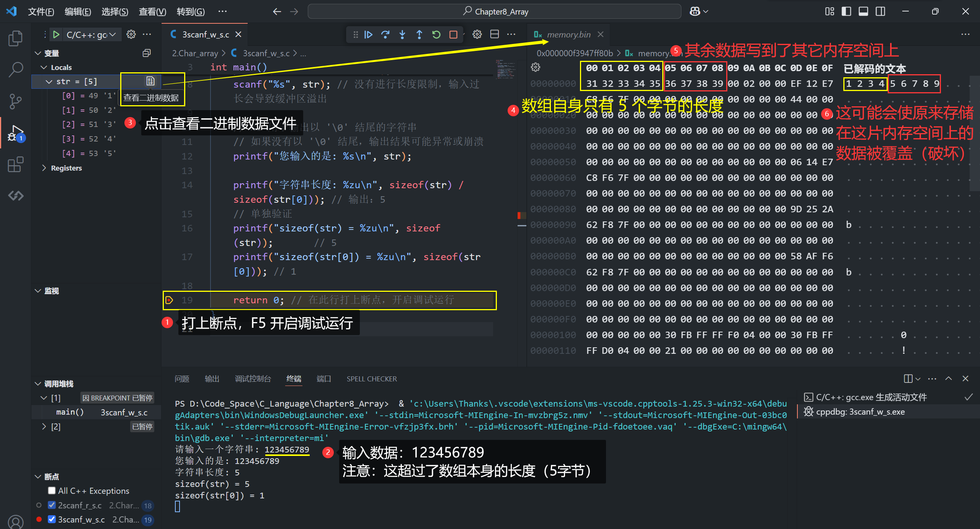Image resolution: width=980 pixels, height=529 pixels.
Task: Restart the debug session
Action: pos(436,35)
